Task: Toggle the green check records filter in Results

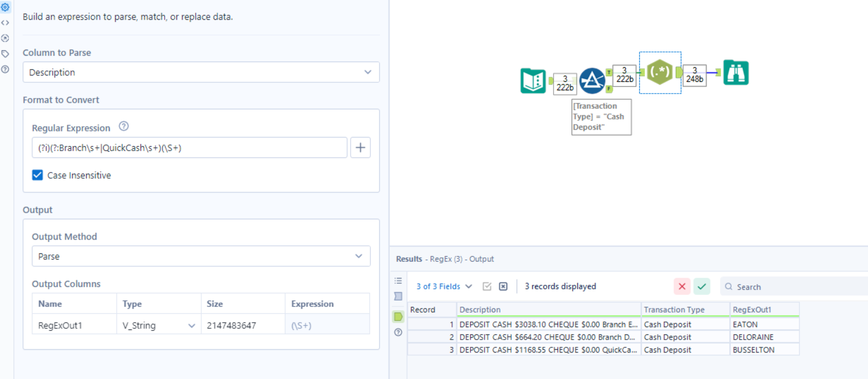Action: point(702,287)
